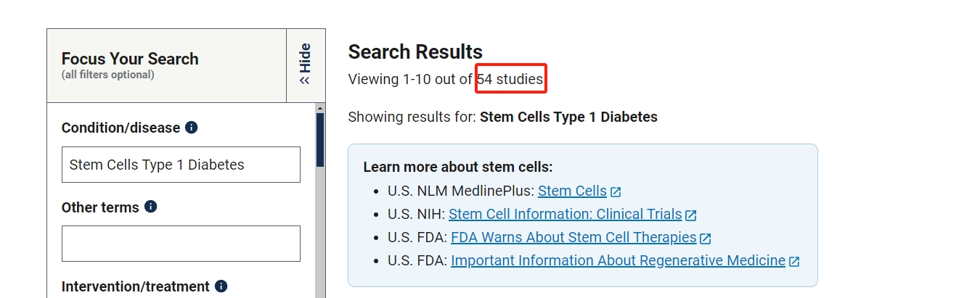This screenshot has height=298, width=980.
Task: Click the Condition/disease text field
Action: tap(181, 165)
